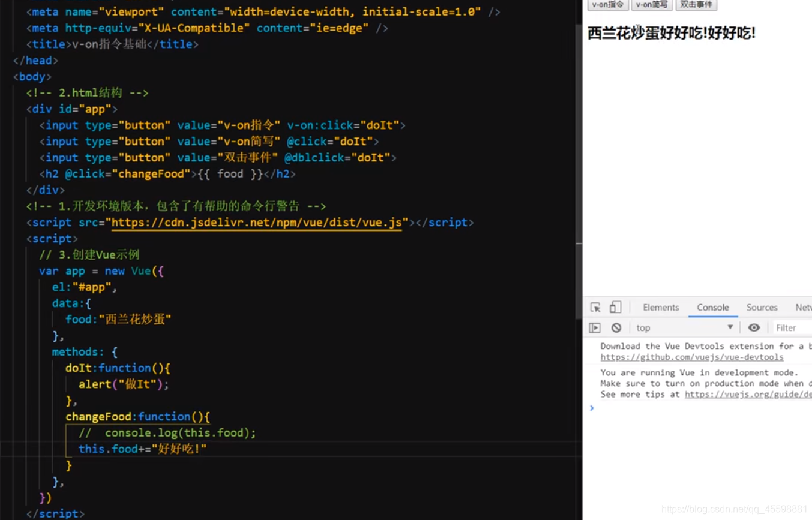Place cursor on this.food+= line
This screenshot has width=812, height=520.
pos(142,449)
